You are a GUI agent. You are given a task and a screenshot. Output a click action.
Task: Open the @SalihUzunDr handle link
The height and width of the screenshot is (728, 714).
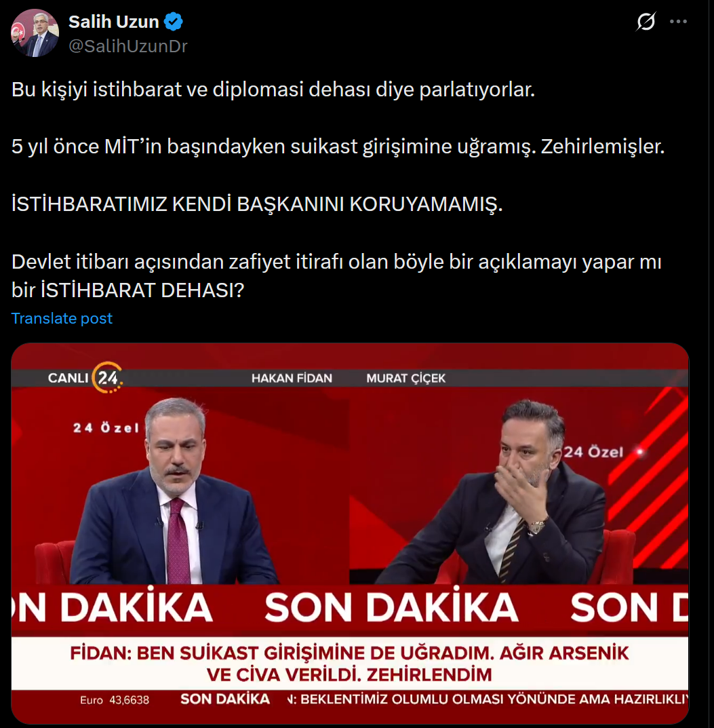click(128, 46)
